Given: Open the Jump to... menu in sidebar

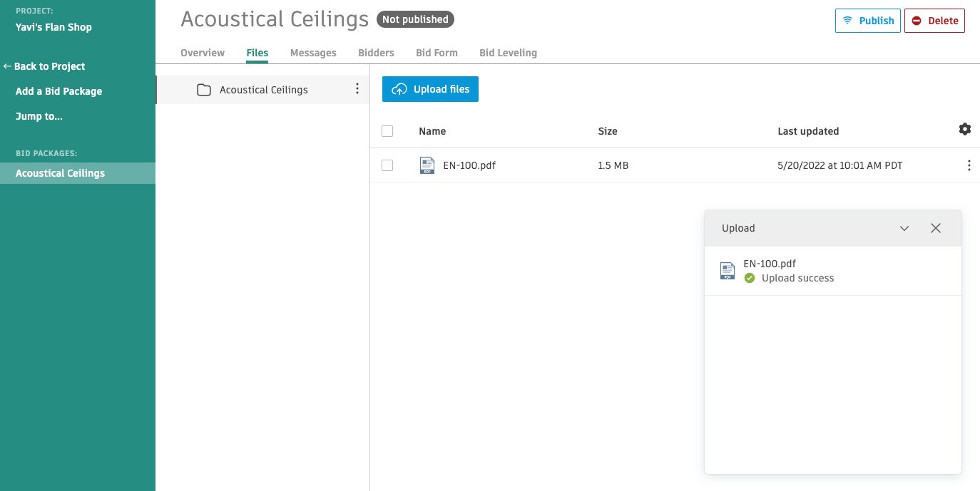Looking at the screenshot, I should click(x=39, y=116).
